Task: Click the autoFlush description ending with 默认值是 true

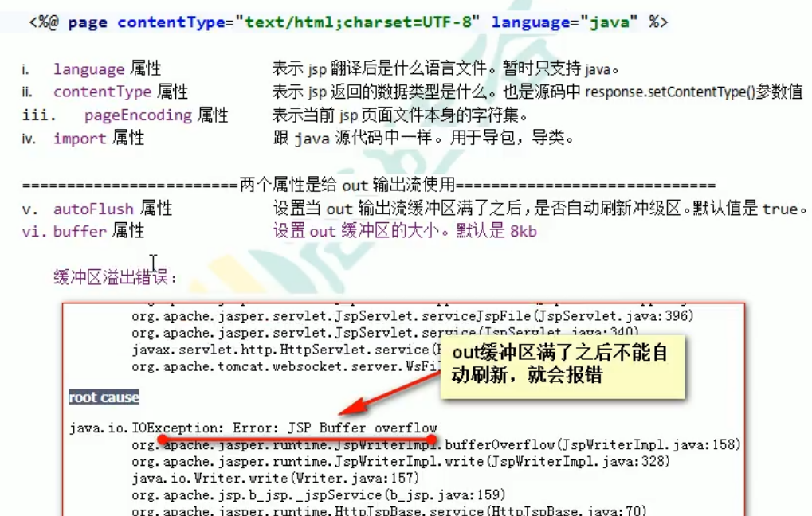Action: click(x=539, y=209)
